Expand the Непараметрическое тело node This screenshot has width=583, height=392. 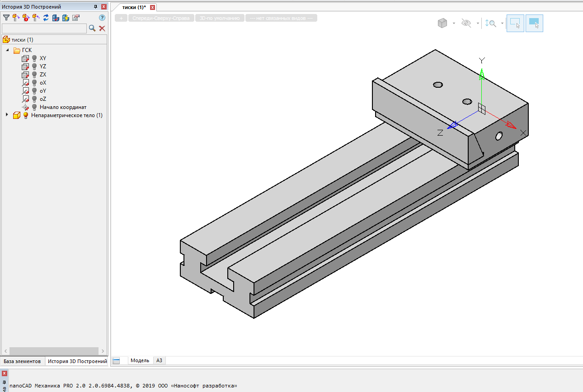click(7, 115)
